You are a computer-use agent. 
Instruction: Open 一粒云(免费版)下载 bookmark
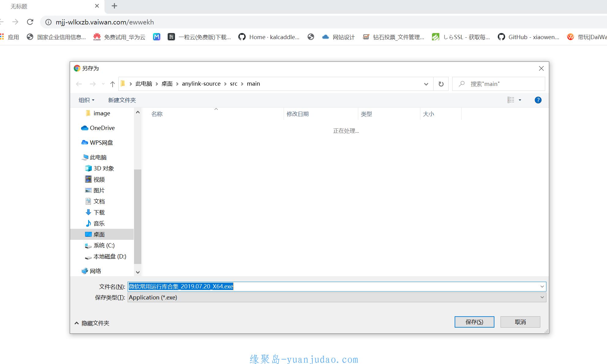tap(199, 37)
